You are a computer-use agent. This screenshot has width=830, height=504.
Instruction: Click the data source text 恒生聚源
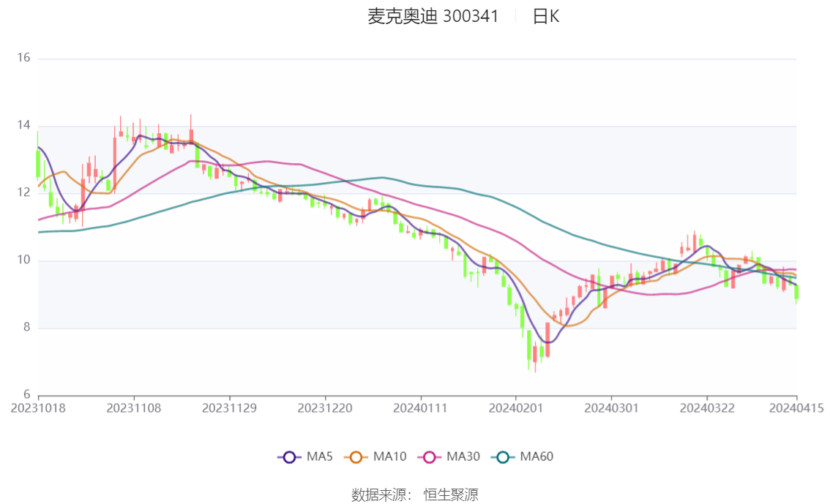tap(451, 495)
